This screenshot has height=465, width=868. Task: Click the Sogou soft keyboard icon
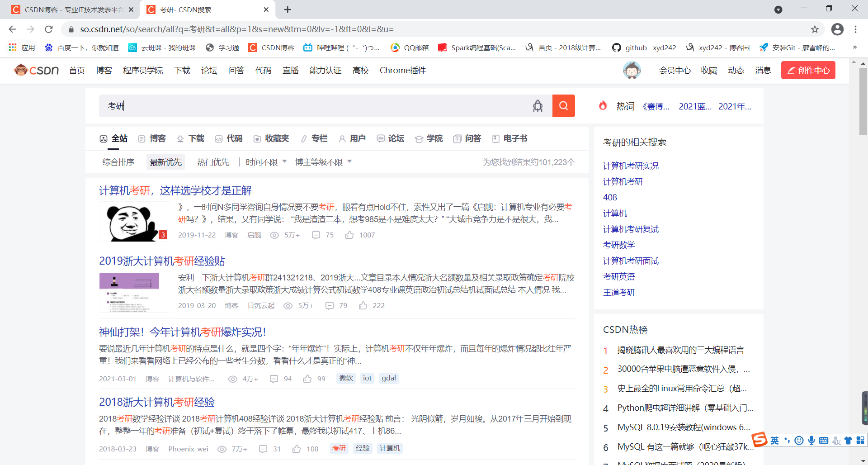824,441
